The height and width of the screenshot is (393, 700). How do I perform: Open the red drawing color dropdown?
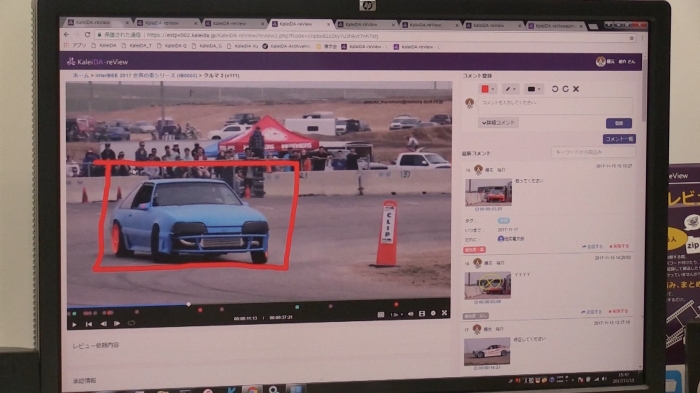[488, 89]
